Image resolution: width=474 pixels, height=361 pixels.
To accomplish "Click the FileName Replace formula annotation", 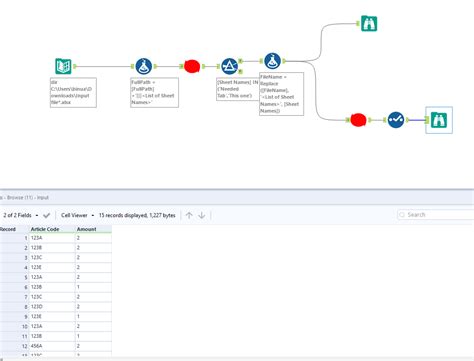I will coord(281,94).
